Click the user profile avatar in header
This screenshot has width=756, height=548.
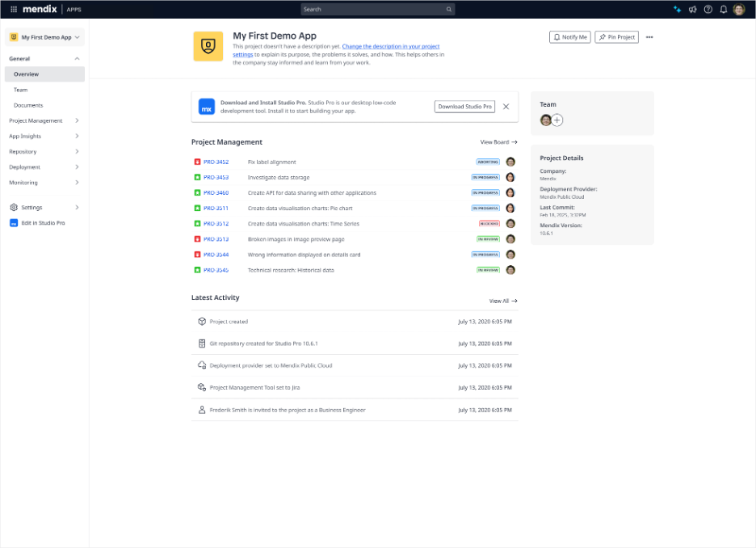[739, 10]
